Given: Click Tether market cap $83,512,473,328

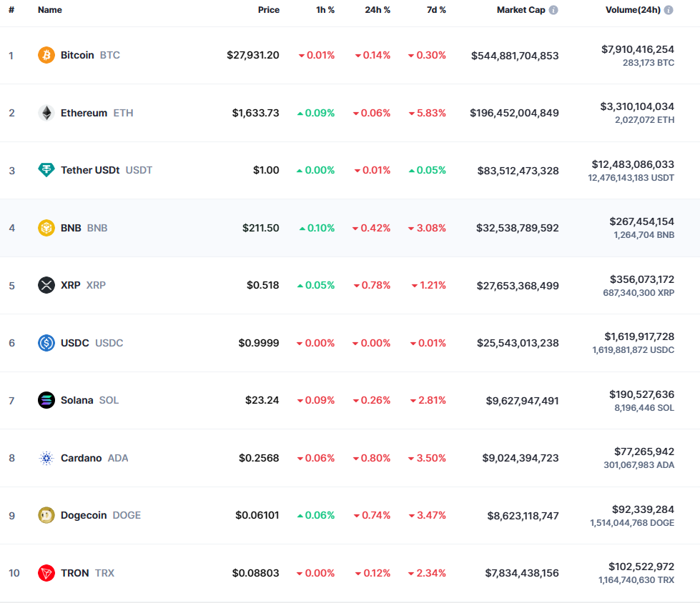Looking at the screenshot, I should click(x=518, y=171).
